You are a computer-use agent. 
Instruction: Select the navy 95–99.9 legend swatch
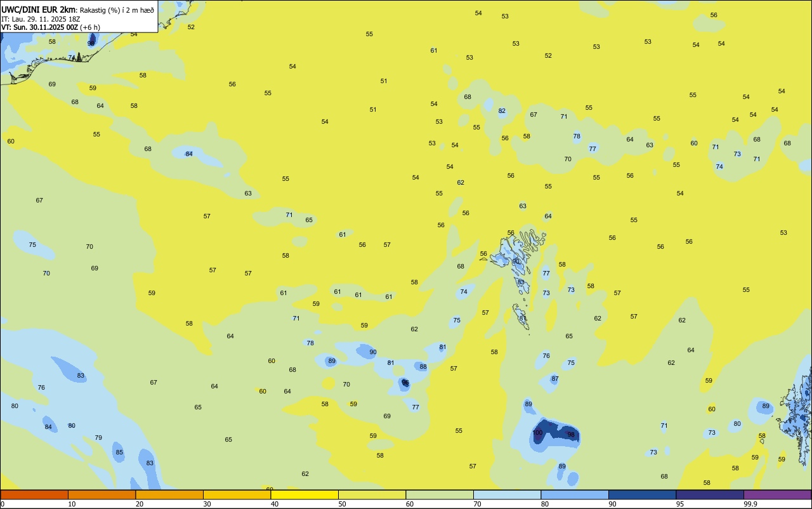coord(710,494)
